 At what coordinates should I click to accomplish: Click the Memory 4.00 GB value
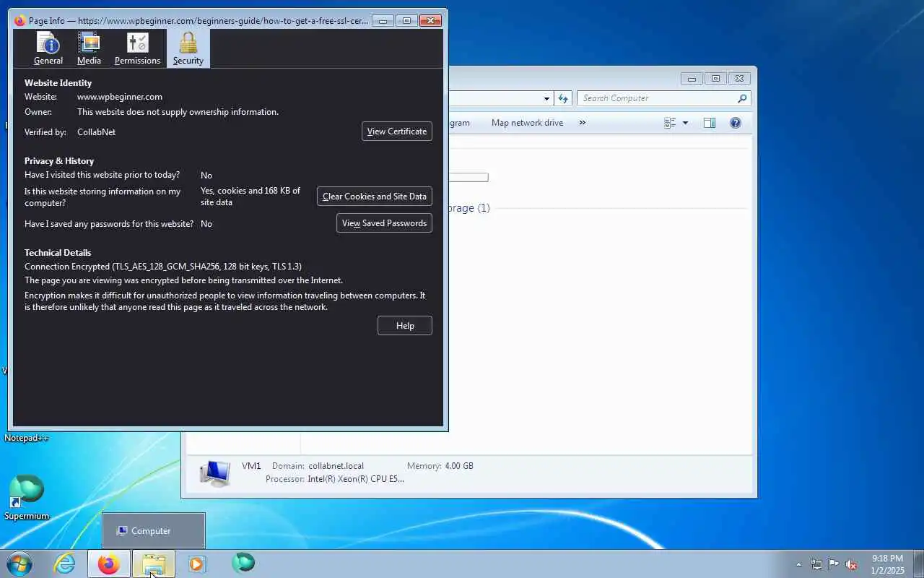(x=458, y=466)
